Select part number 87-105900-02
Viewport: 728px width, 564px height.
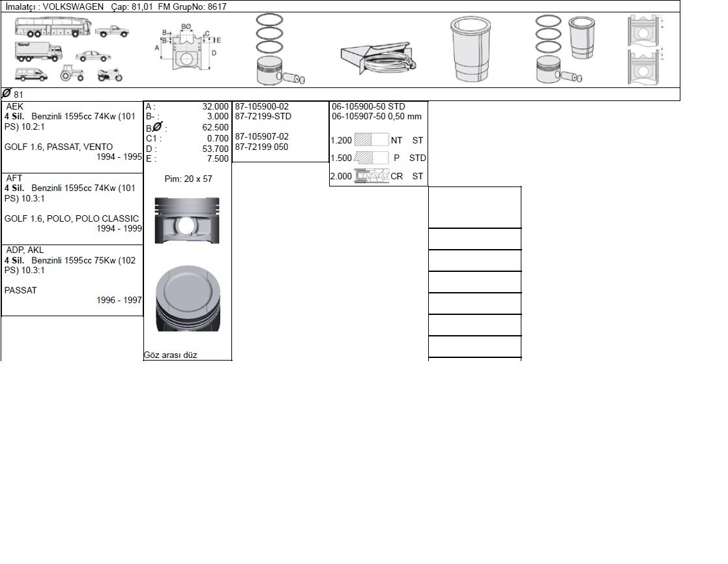[x=262, y=106]
